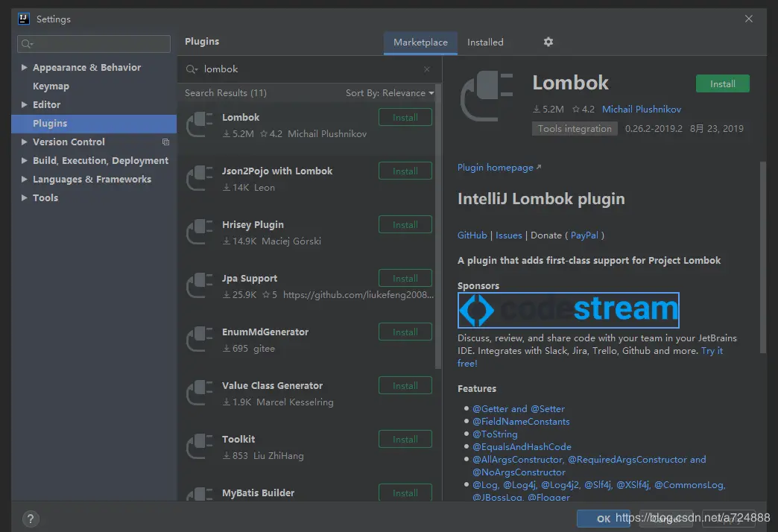
Task: Open the Sort By Relevance dropdown
Action: pos(390,93)
